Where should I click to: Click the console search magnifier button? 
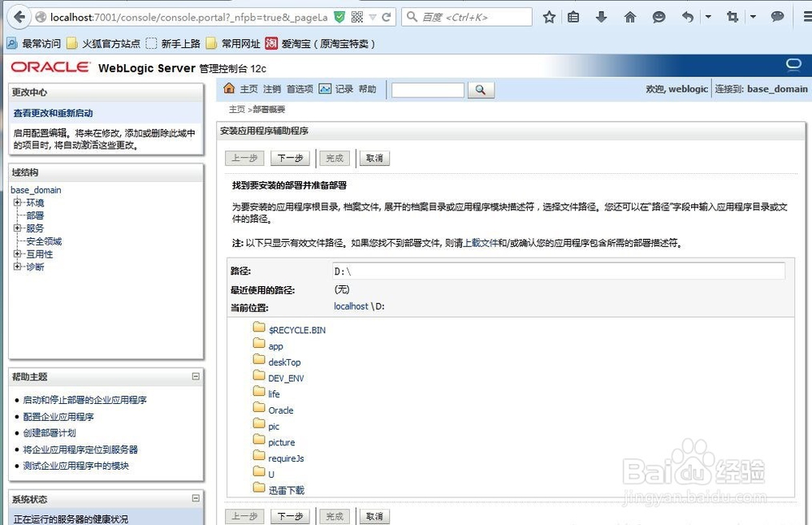coord(481,89)
